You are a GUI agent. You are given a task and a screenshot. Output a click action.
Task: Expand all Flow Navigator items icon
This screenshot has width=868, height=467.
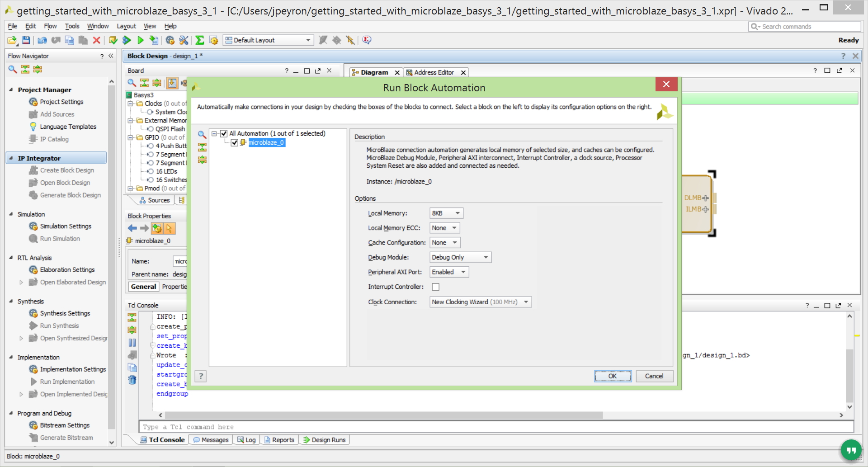pos(38,69)
